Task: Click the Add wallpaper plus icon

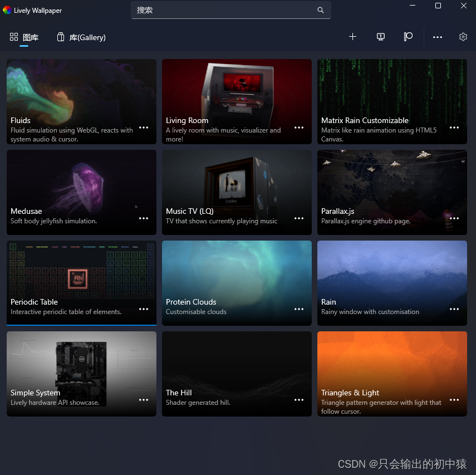Action: tap(352, 37)
